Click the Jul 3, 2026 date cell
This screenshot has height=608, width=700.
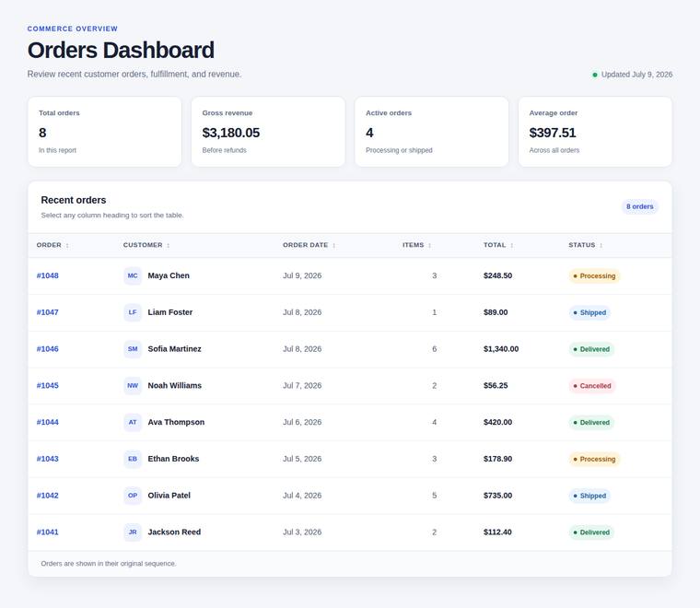tap(302, 532)
